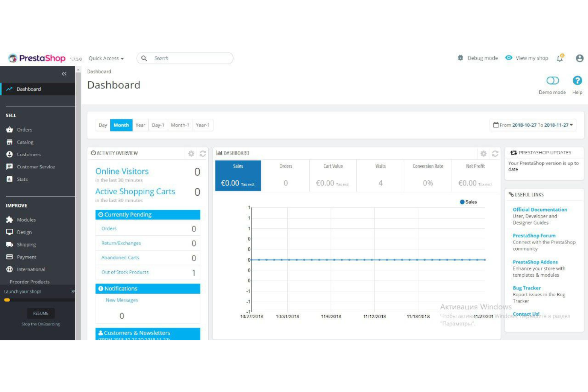588x392 pixels.
Task: Select the Day period tab
Action: [103, 125]
